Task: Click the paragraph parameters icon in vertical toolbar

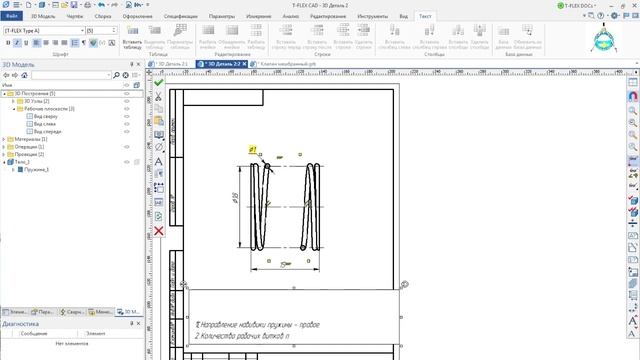Action: (159, 174)
